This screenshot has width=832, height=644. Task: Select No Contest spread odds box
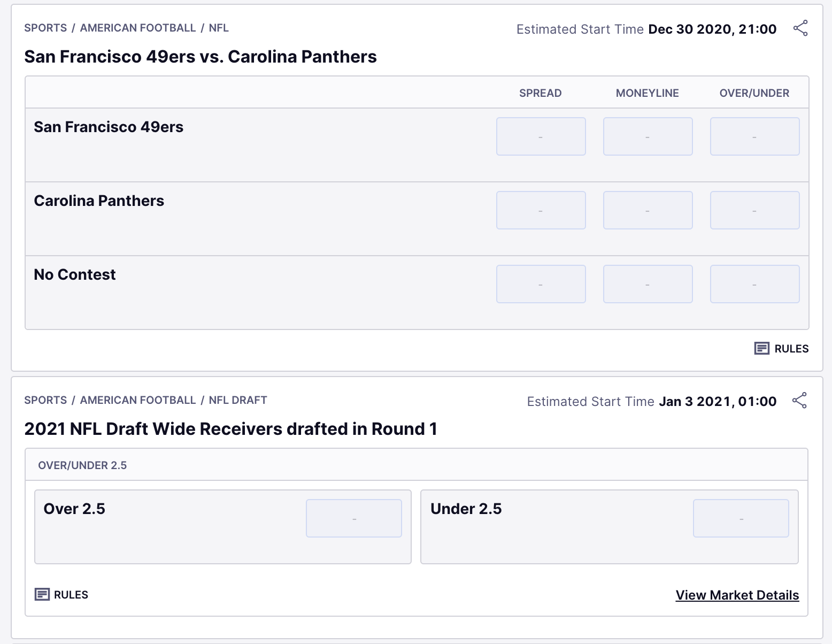541,284
